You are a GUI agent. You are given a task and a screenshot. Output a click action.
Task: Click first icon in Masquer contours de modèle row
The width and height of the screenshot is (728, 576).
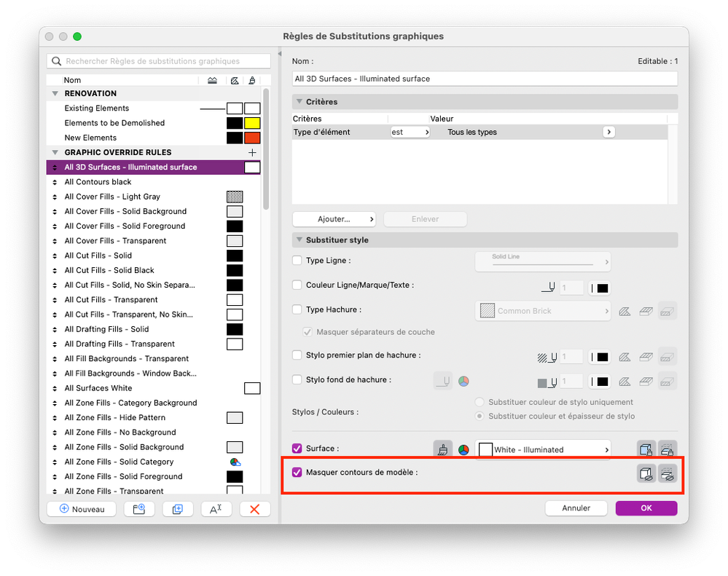pos(646,473)
